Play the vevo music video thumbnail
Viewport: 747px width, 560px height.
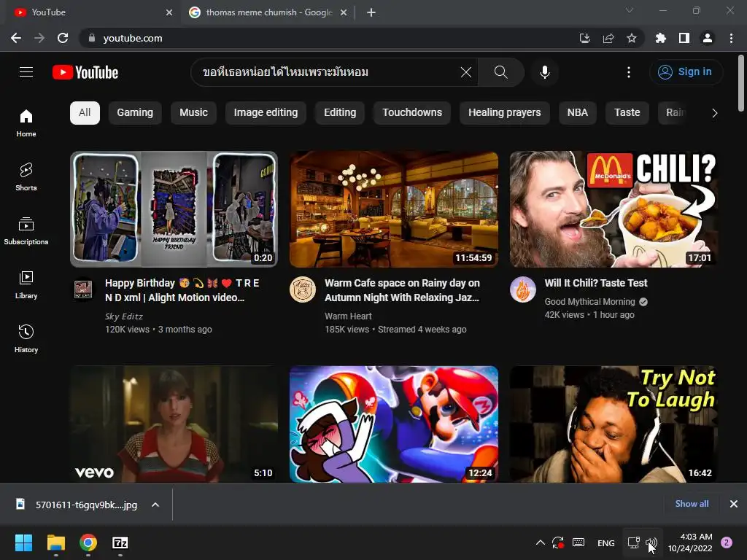174,424
